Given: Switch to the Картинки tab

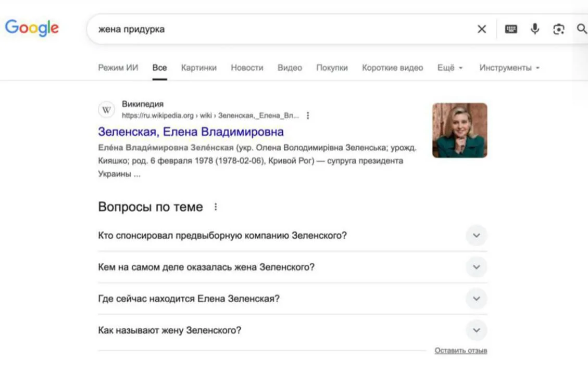Looking at the screenshot, I should pyautogui.click(x=198, y=68).
